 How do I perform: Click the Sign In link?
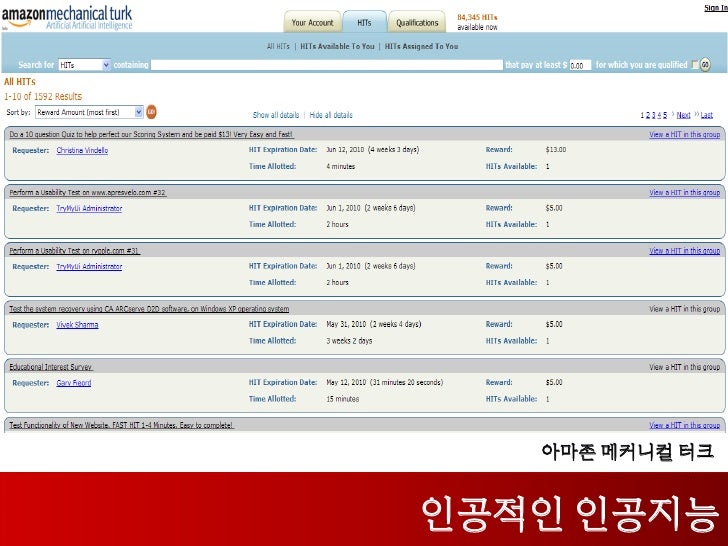click(x=715, y=8)
